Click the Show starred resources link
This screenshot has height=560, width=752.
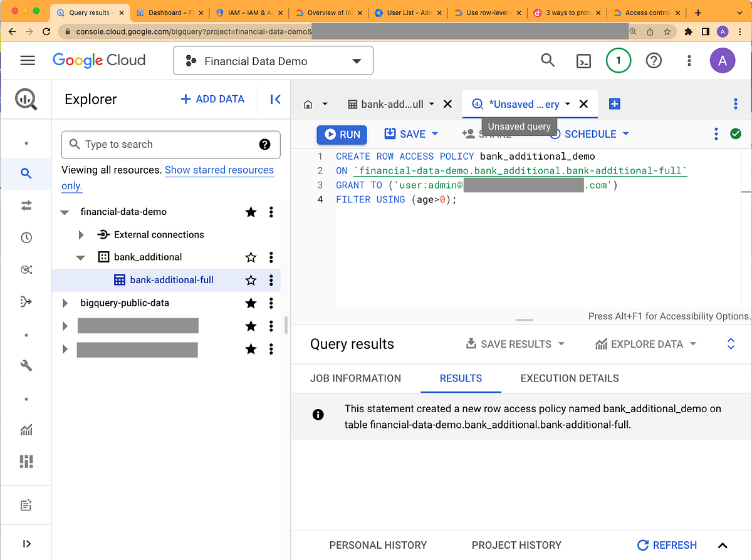219,170
